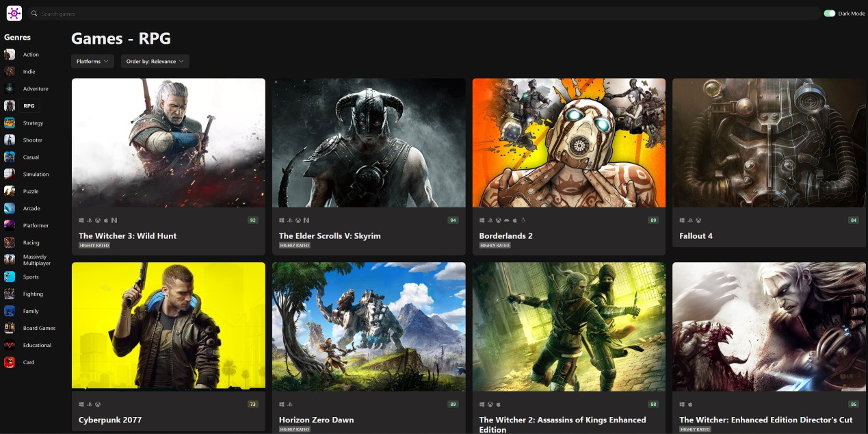868x434 pixels.
Task: Open the Borderlands 2 title link
Action: click(506, 235)
